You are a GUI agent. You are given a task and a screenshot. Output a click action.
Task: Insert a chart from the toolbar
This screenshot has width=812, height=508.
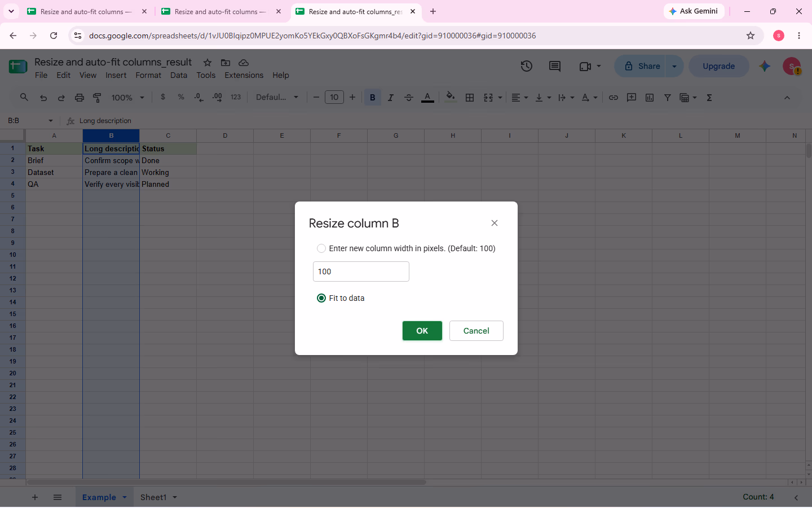pyautogui.click(x=650, y=98)
